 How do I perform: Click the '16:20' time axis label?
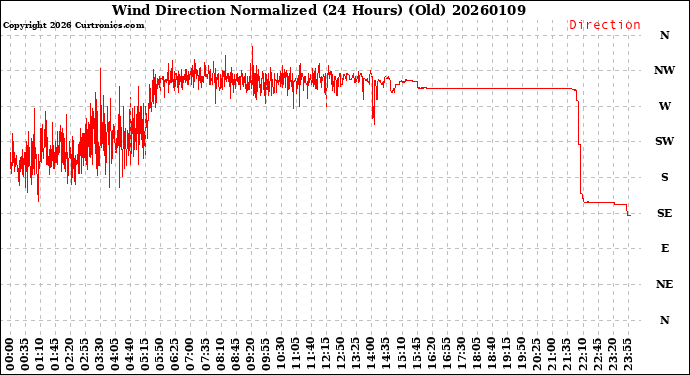432,354
